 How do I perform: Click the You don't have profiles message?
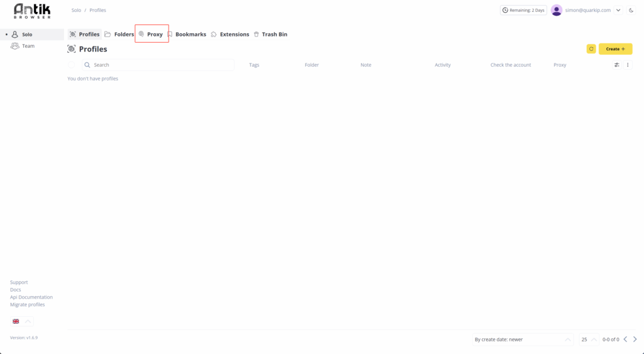point(93,79)
